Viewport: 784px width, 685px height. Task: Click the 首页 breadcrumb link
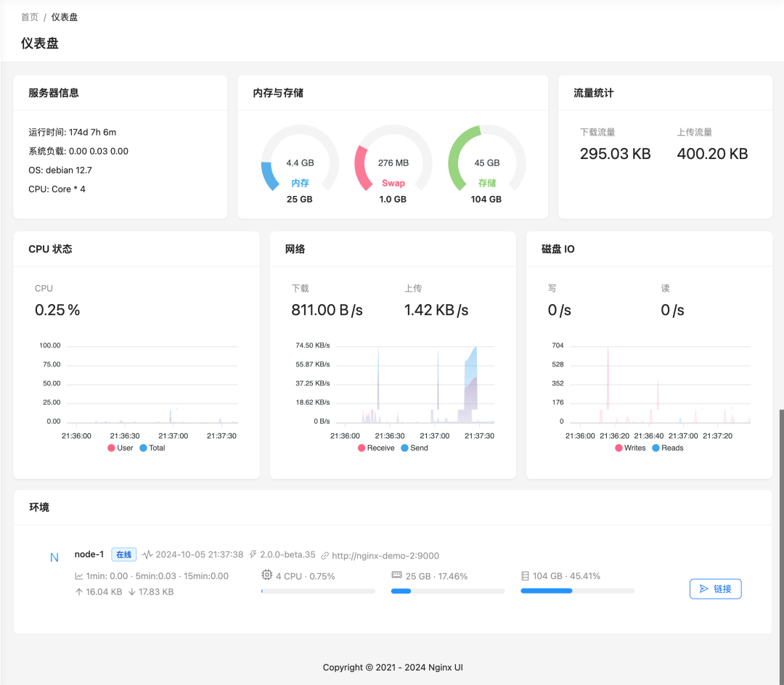pos(30,17)
